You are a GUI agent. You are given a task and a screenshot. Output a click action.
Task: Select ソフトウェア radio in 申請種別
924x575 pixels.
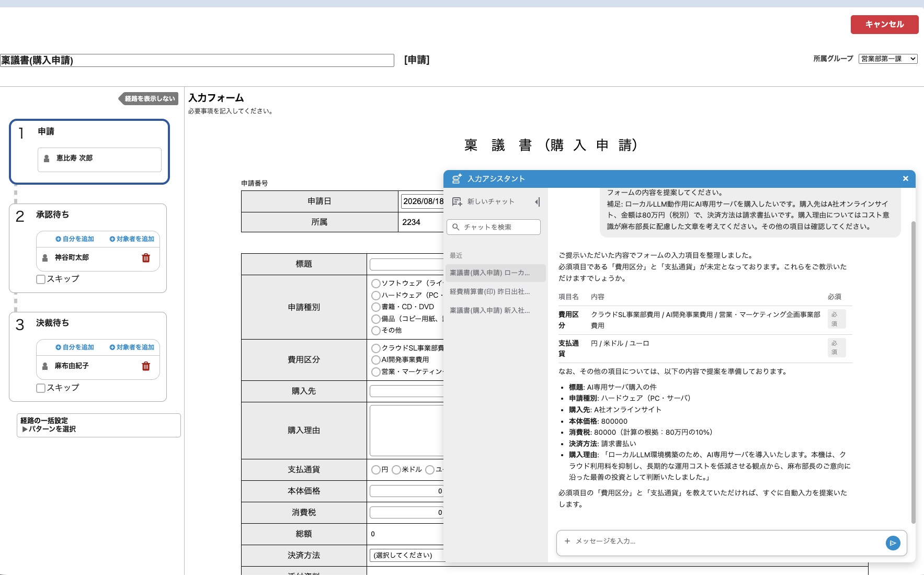point(375,284)
